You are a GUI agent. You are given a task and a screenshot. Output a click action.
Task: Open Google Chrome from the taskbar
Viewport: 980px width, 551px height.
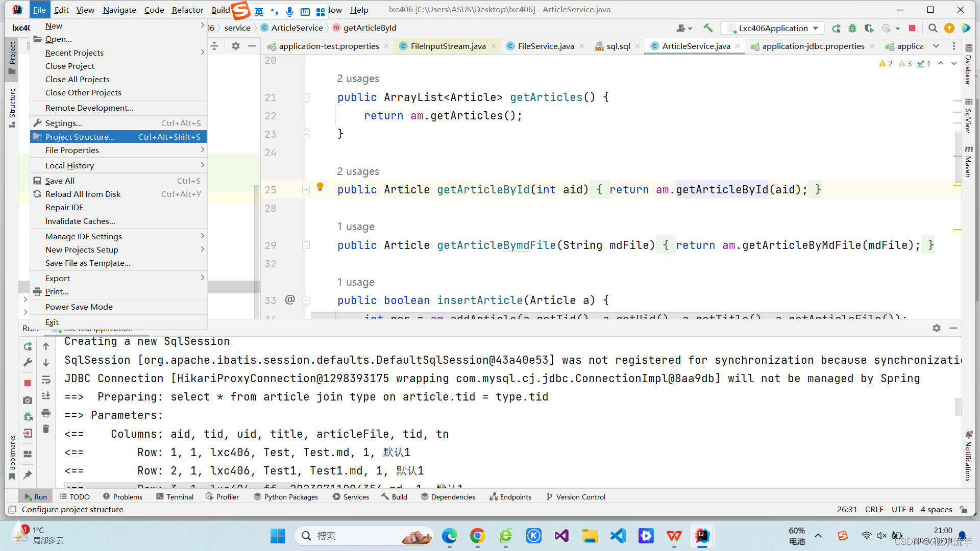(477, 536)
